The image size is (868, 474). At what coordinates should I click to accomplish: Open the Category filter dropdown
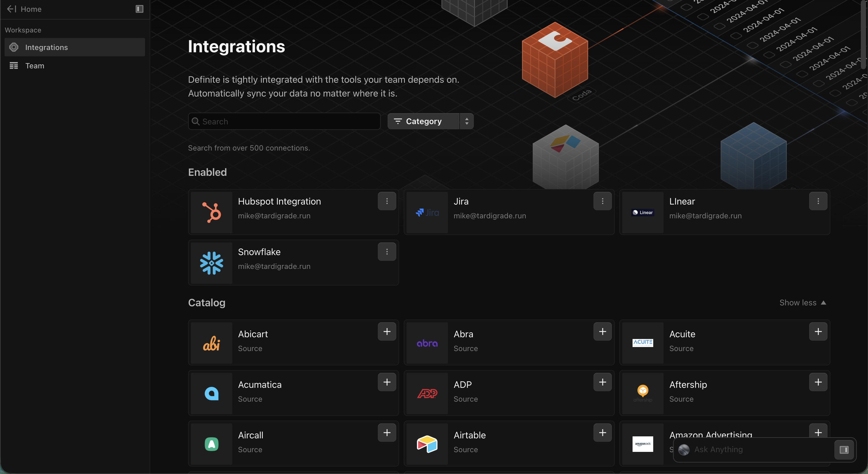pyautogui.click(x=424, y=121)
